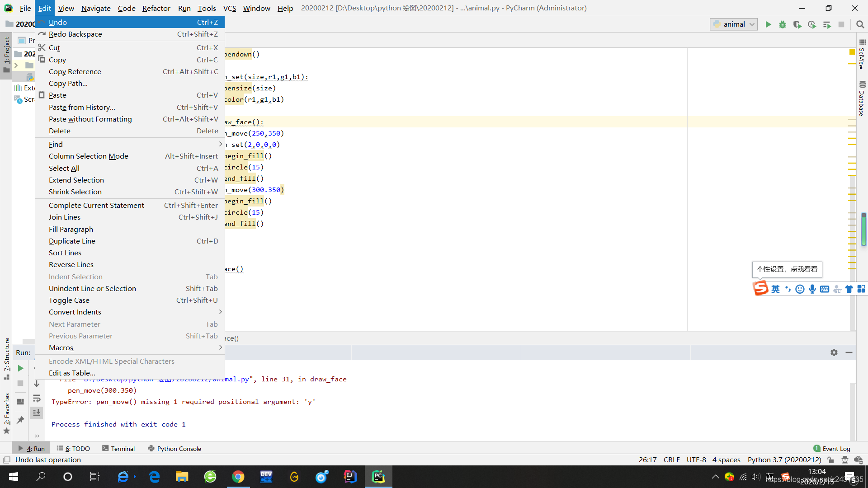Open Run panel settings gear
868x488 pixels.
pyautogui.click(x=834, y=352)
